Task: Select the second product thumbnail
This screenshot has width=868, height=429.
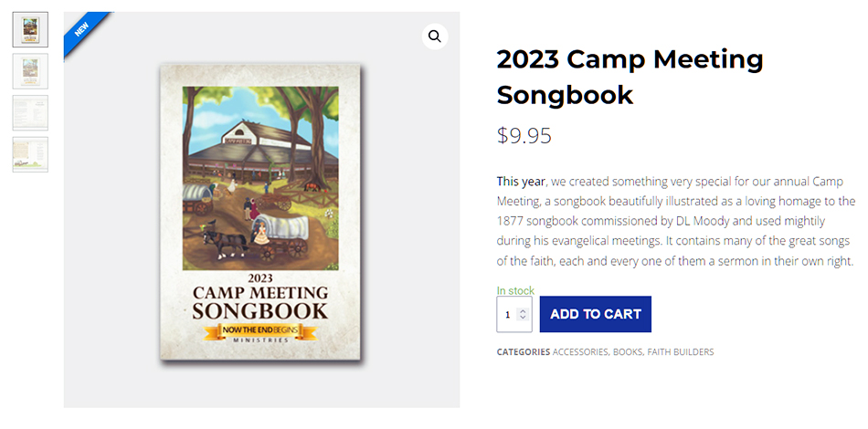Action: point(30,70)
